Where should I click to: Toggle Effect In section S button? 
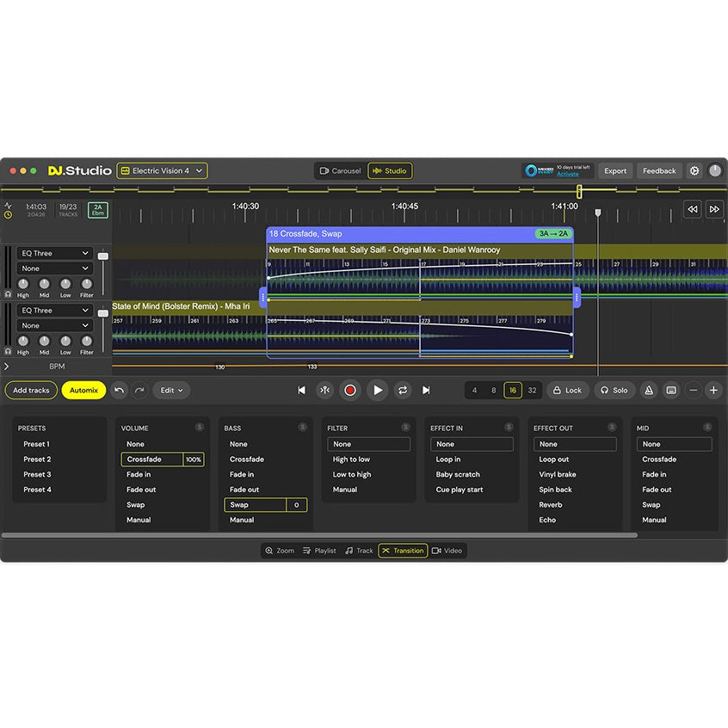point(509,427)
